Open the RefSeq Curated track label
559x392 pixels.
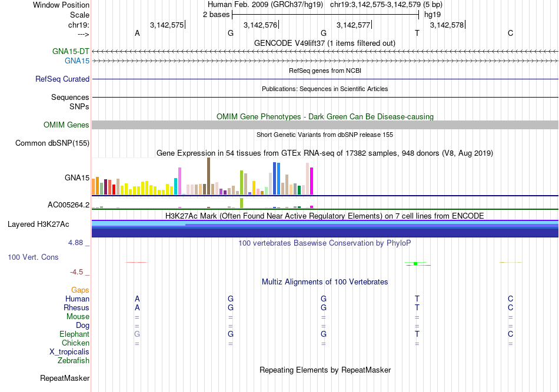tap(62, 79)
